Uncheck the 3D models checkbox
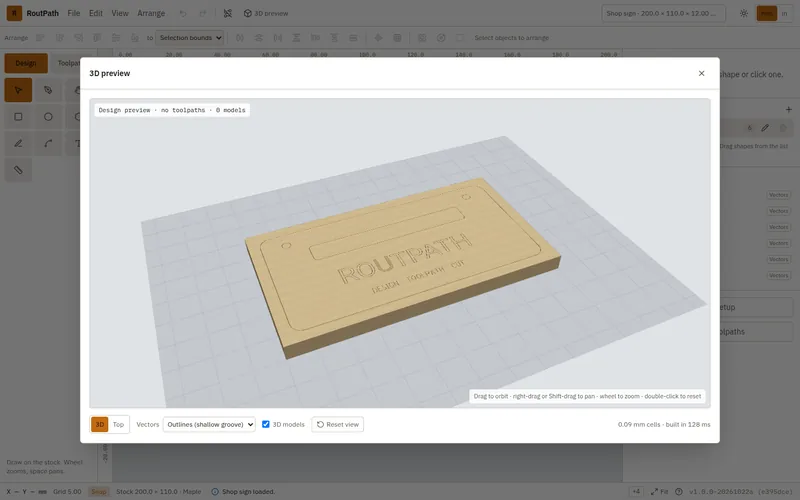The height and width of the screenshot is (500, 800). point(266,424)
